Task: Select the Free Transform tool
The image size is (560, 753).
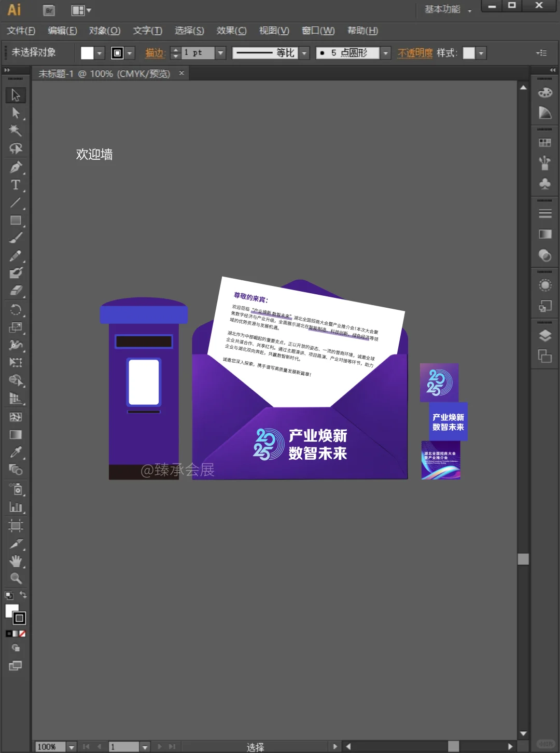Action: (x=16, y=362)
